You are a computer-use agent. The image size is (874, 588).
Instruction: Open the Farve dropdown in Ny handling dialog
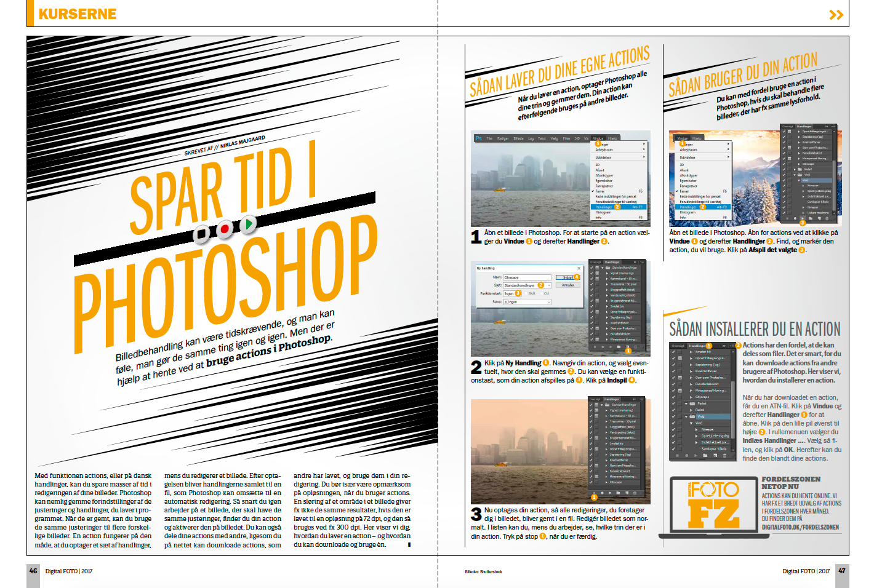tap(527, 302)
